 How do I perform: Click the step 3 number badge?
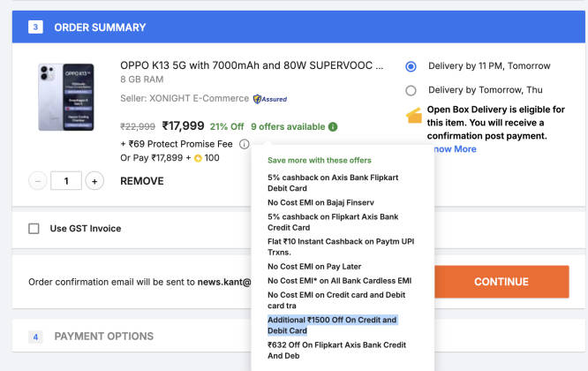[35, 27]
